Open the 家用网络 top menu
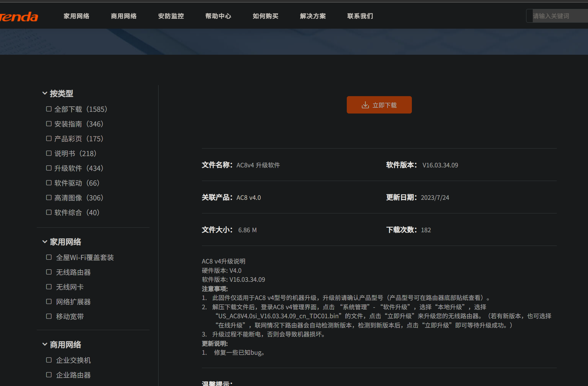Image resolution: width=588 pixels, height=386 pixels. click(x=76, y=16)
